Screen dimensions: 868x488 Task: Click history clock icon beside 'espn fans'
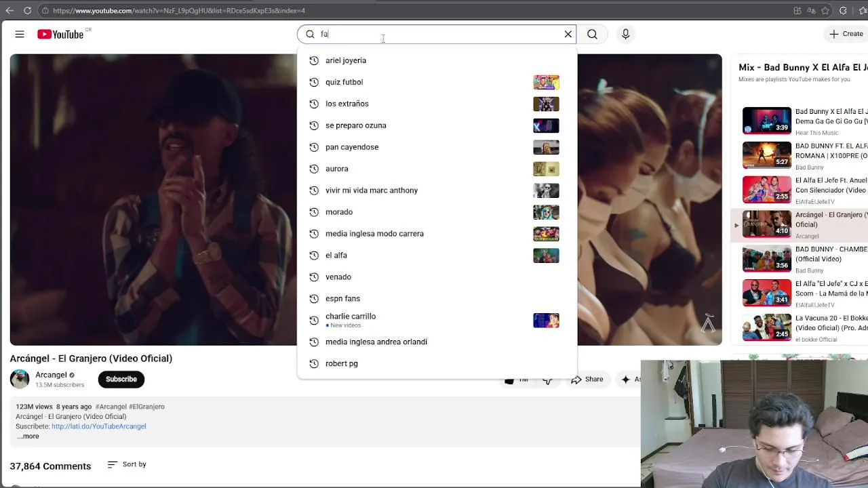pos(314,299)
